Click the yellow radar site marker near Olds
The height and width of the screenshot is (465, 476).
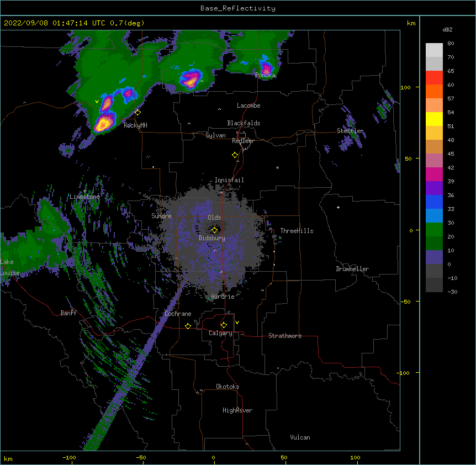214,230
